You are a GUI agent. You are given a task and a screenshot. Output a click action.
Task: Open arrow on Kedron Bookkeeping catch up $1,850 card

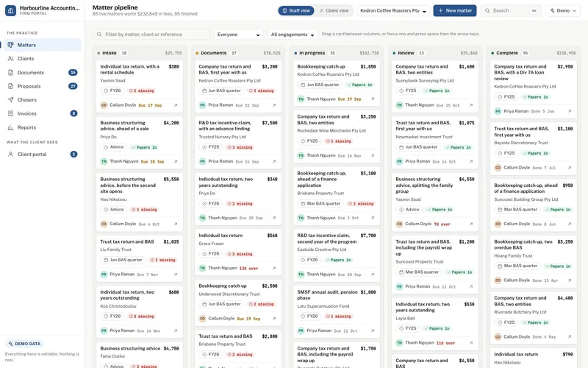pos(373,99)
